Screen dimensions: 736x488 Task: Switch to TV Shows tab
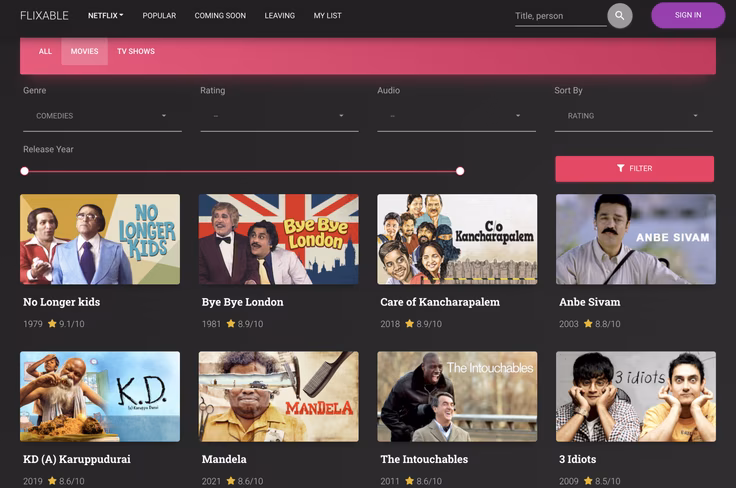click(136, 51)
